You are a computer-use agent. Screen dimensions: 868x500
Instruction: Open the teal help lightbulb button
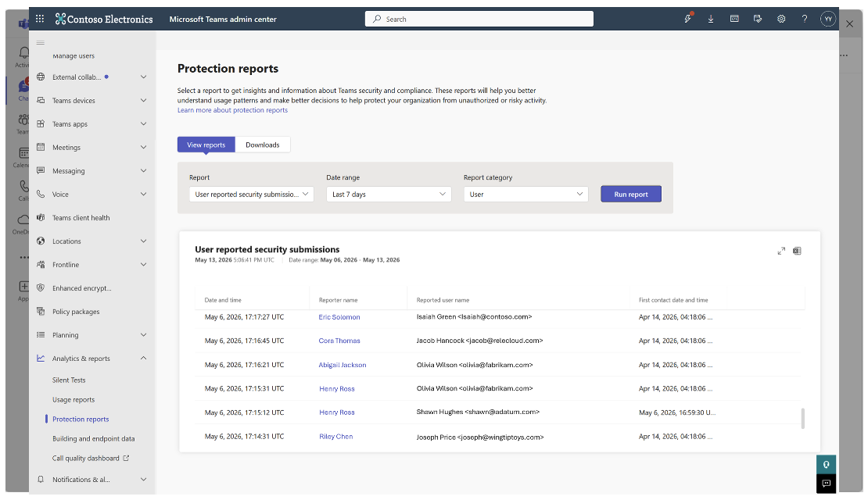[826, 465]
